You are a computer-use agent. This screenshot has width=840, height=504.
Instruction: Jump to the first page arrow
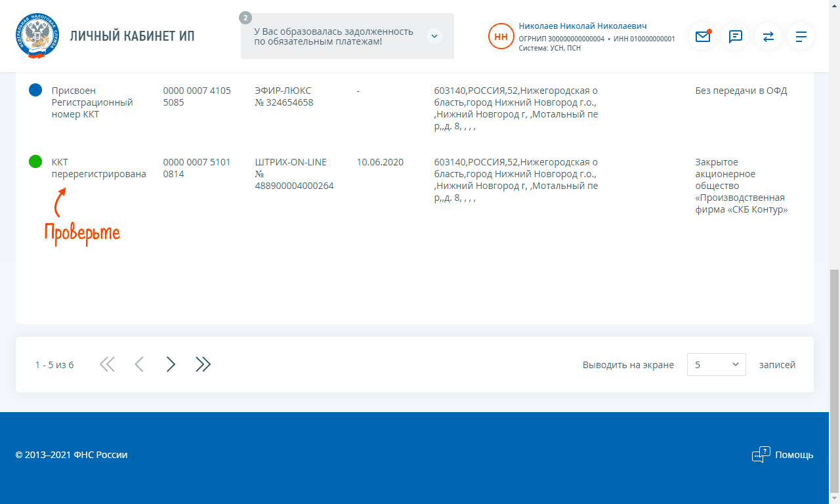tap(107, 364)
